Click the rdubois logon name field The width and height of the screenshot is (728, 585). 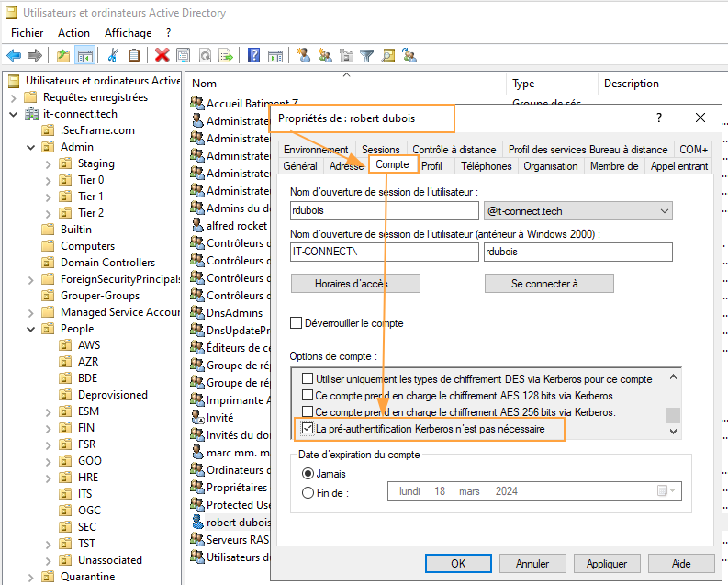pos(384,210)
